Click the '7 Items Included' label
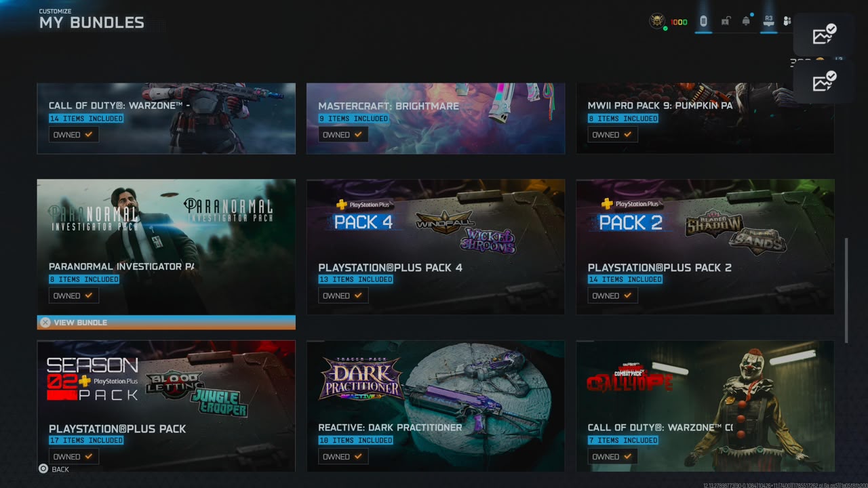The height and width of the screenshot is (488, 868). pos(624,441)
